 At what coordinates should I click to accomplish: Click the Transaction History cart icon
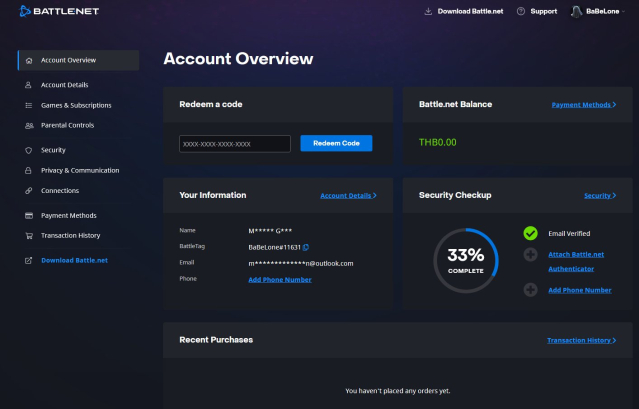[29, 236]
